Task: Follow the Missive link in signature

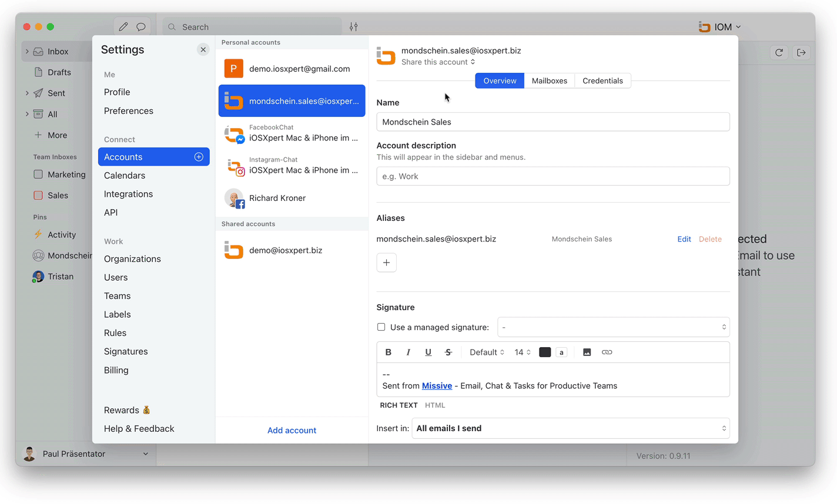Action: click(437, 386)
